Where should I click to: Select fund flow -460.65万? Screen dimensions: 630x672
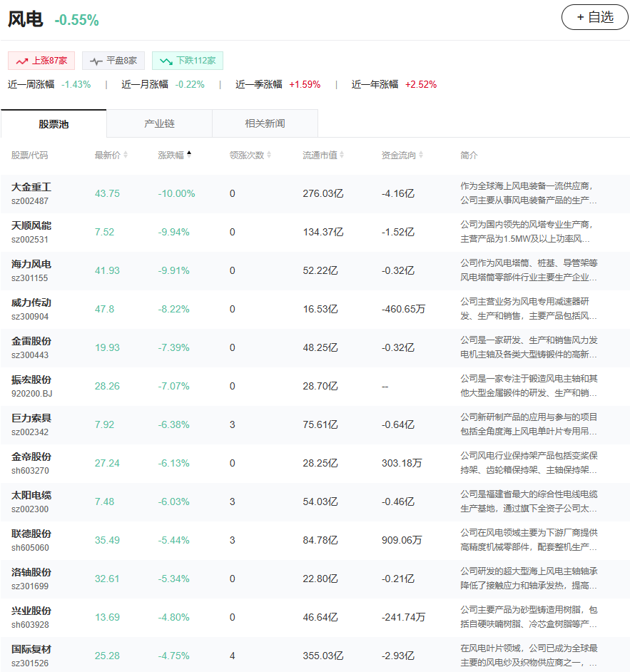403,309
